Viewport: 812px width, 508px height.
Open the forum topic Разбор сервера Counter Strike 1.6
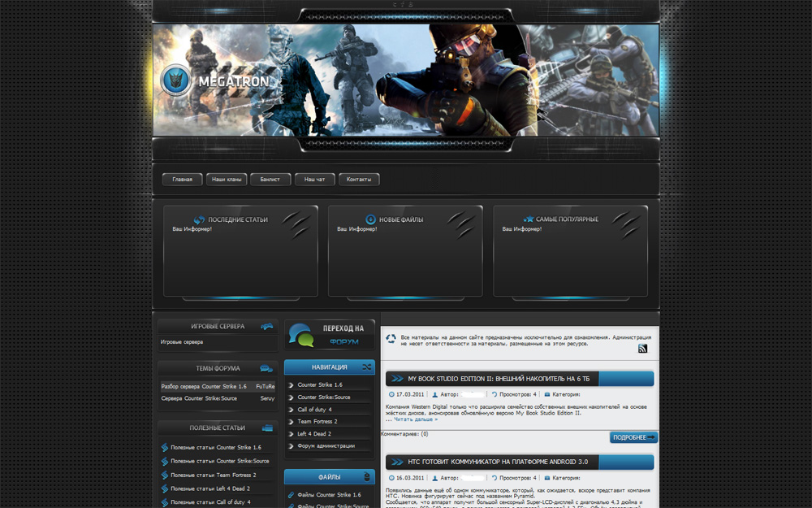pyautogui.click(x=204, y=387)
